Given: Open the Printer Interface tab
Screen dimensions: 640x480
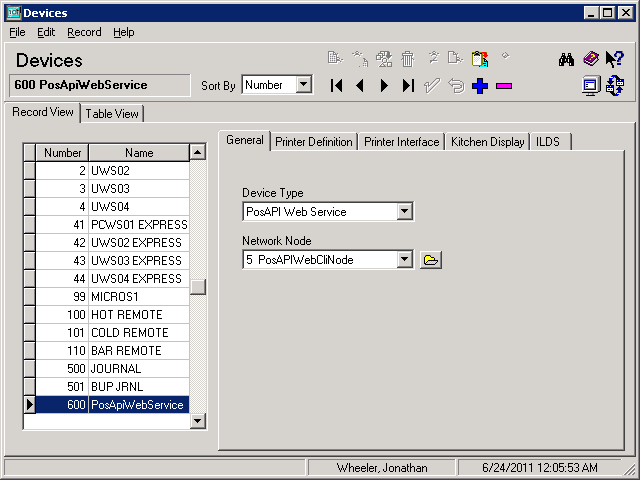Looking at the screenshot, I should pos(402,142).
